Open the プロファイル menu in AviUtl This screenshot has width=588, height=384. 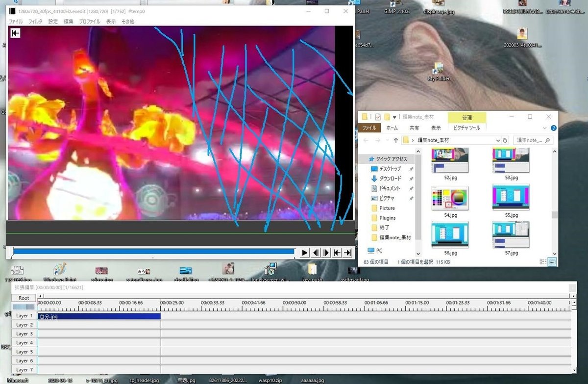(x=90, y=22)
